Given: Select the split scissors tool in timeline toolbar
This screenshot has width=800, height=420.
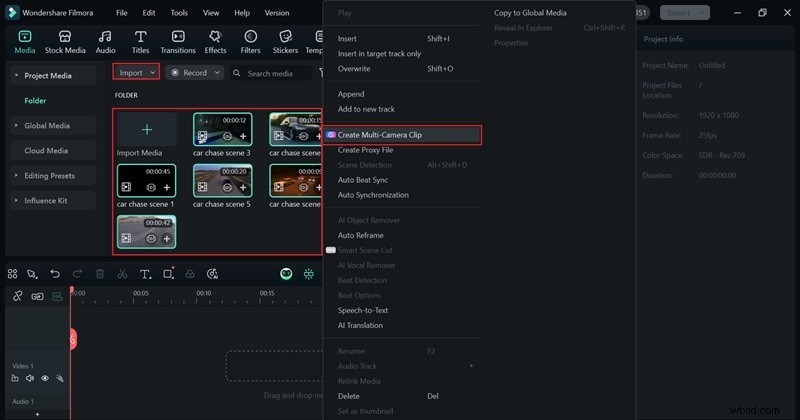Looking at the screenshot, I should pos(122,274).
